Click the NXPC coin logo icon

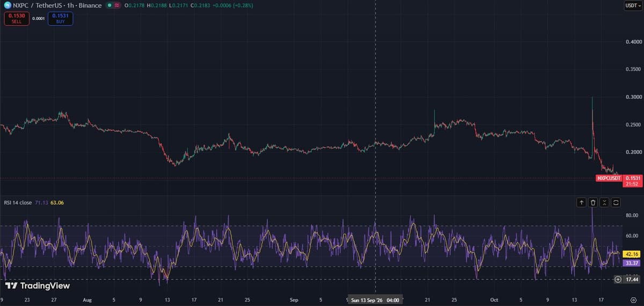coord(8,5)
